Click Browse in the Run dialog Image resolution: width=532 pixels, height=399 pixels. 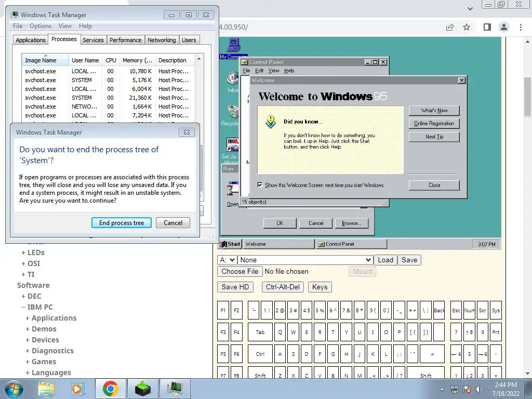click(x=352, y=223)
